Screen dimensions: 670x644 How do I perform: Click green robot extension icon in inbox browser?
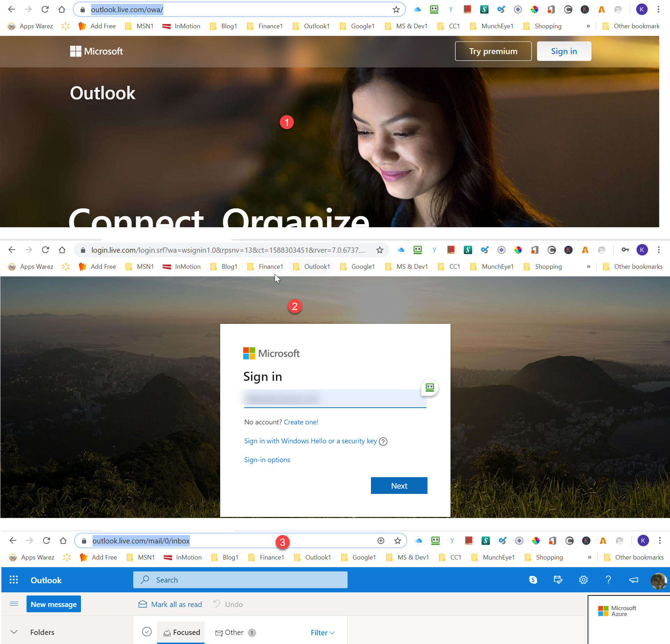(x=435, y=541)
